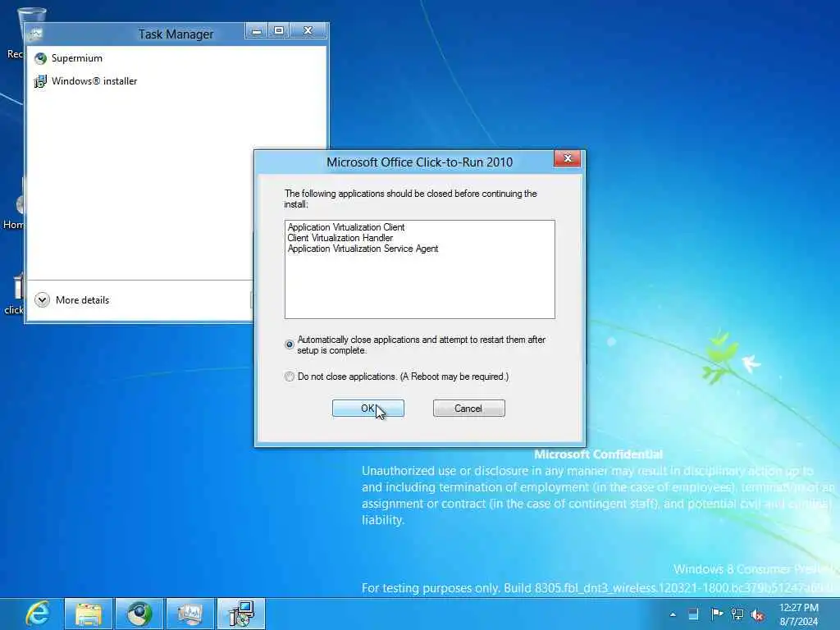The height and width of the screenshot is (630, 840).
Task: Show hidden system tray icons
Action: [x=673, y=614]
